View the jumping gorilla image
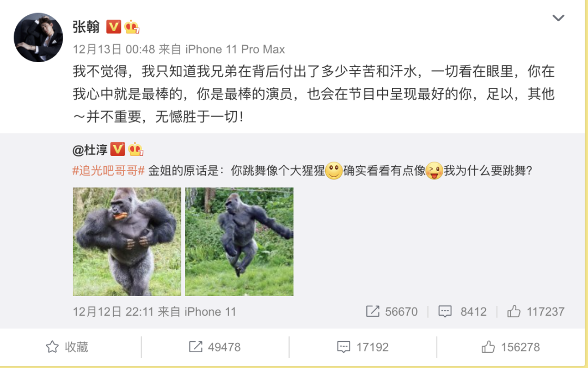Screen dimensions: 588x368 tap(239, 242)
